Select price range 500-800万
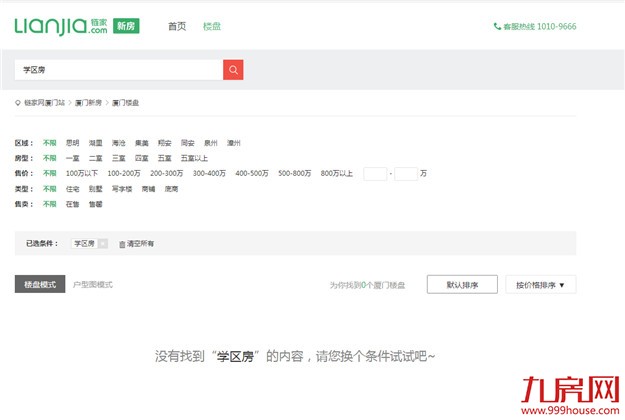 click(x=295, y=173)
